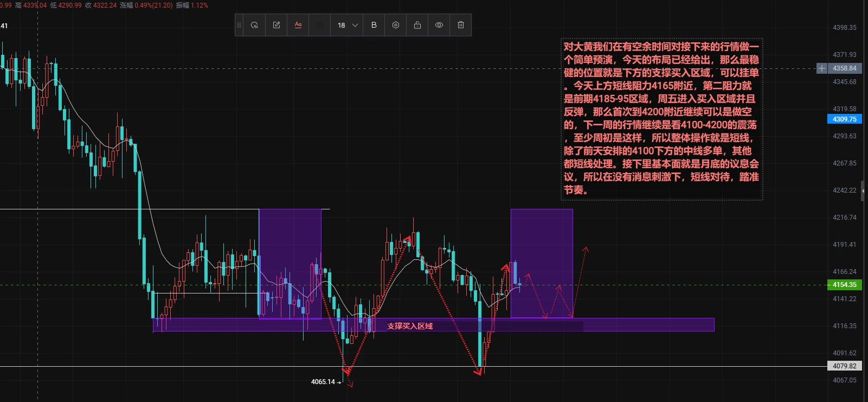
Task: Click the 4079.82 horizontal line price label
Action: point(845,366)
